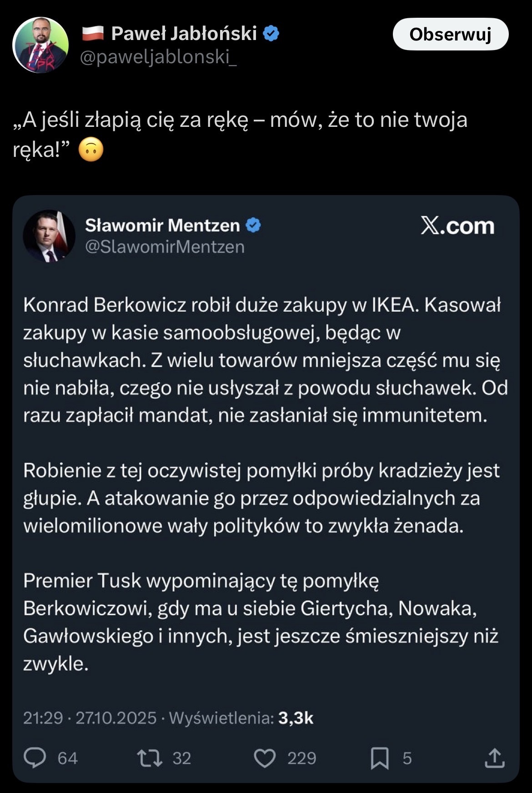Open the @paweljablonski_ handle
Image resolution: width=532 pixels, height=793 pixels.
coord(158,57)
